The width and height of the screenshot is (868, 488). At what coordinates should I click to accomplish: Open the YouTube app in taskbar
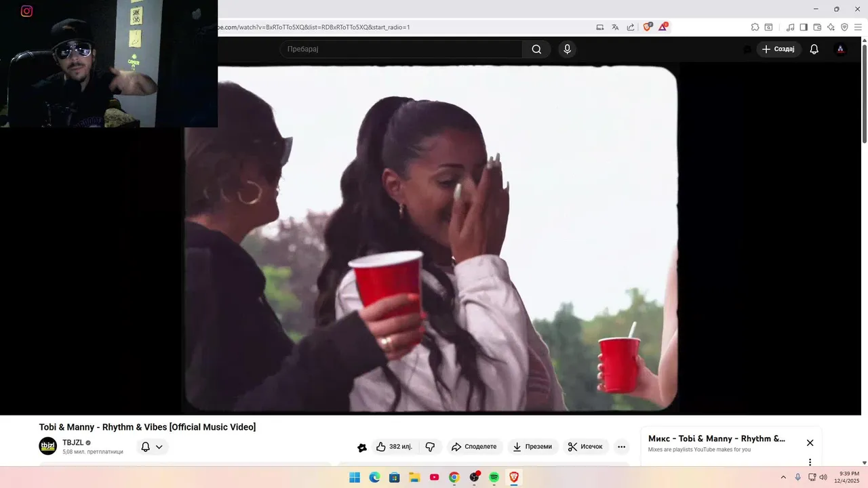click(x=434, y=477)
